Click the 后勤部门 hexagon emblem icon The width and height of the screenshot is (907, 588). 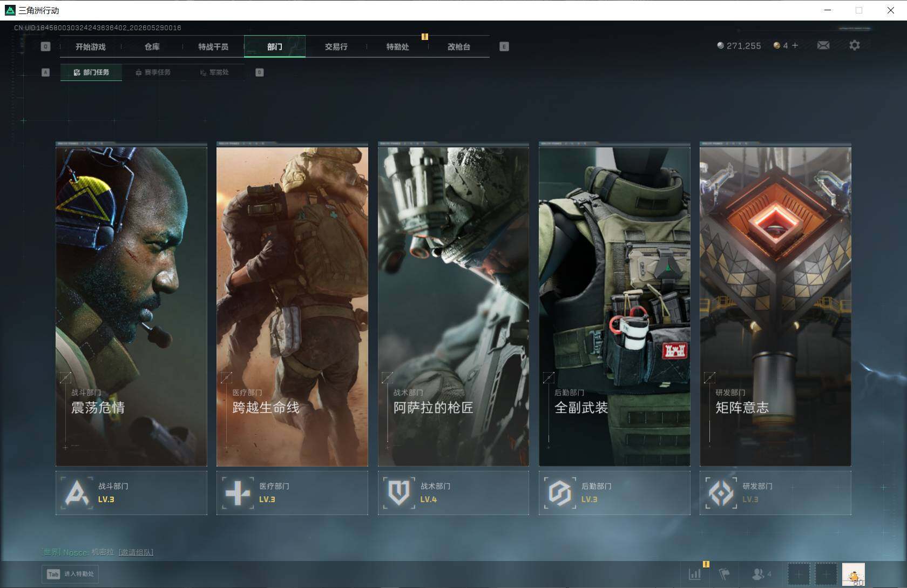(x=560, y=493)
